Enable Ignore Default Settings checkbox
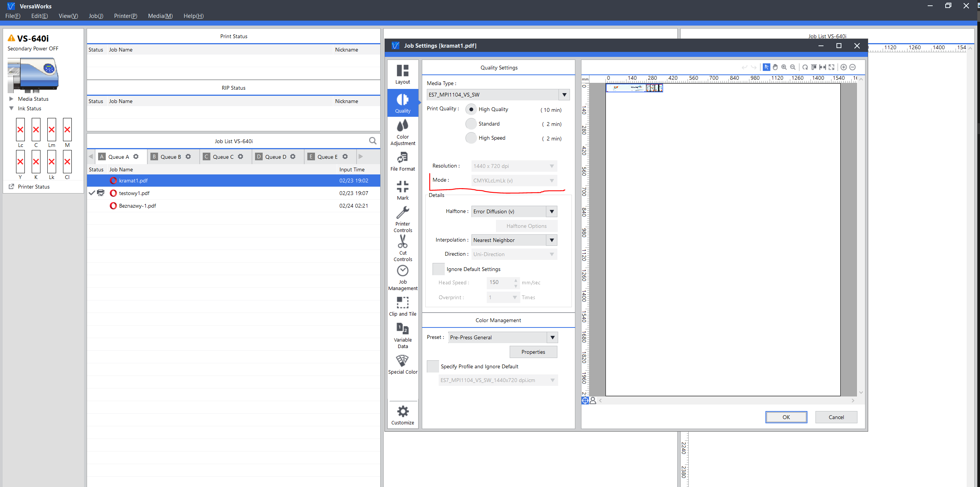Screen dimensions: 980x487 (438, 269)
